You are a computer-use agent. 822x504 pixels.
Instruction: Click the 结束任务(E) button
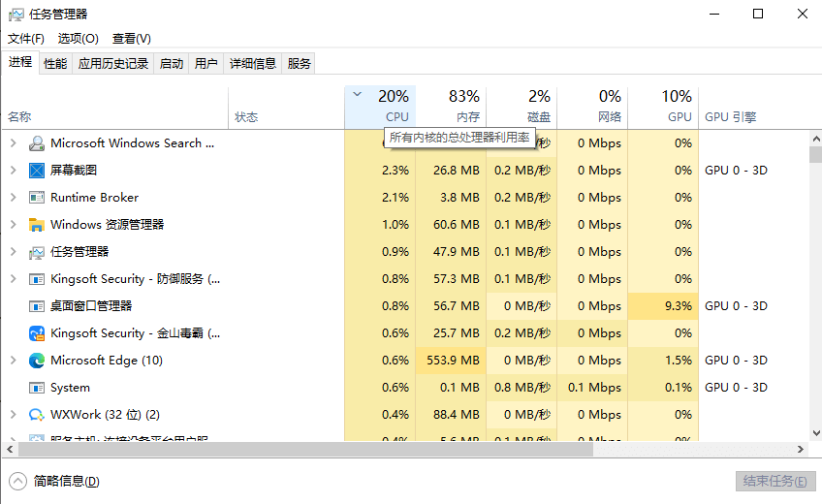coord(775,481)
